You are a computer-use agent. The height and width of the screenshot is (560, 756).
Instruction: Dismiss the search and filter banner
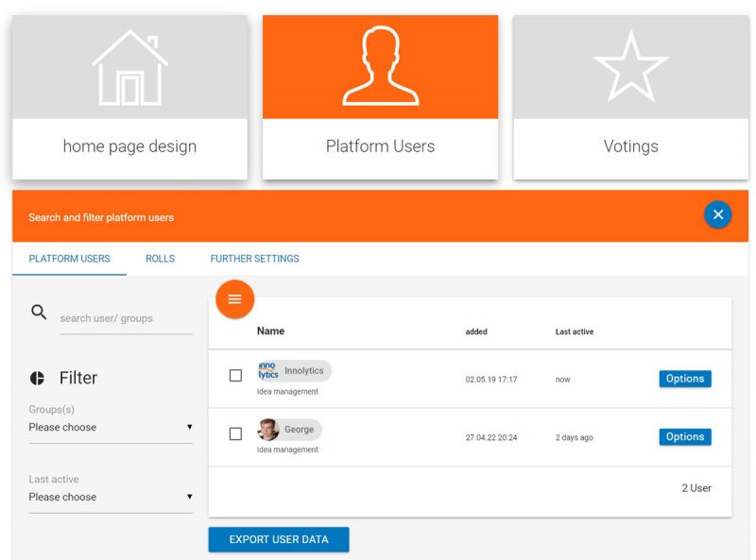point(718,214)
